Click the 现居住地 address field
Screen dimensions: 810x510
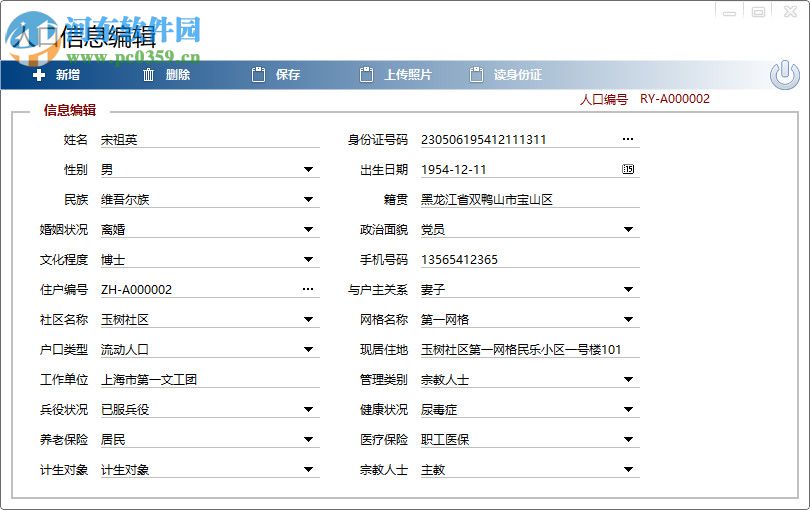pyautogui.click(x=530, y=349)
